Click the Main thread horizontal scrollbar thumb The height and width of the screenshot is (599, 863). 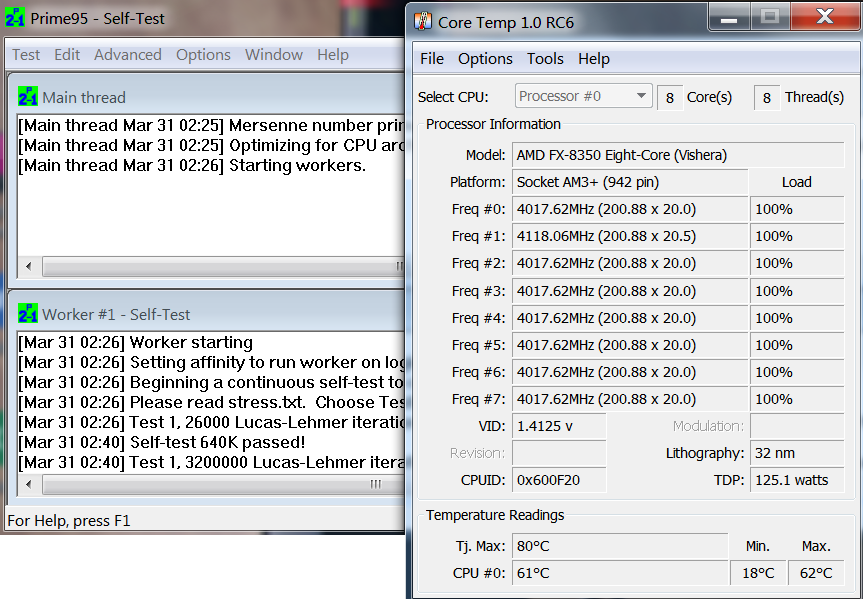point(223,267)
